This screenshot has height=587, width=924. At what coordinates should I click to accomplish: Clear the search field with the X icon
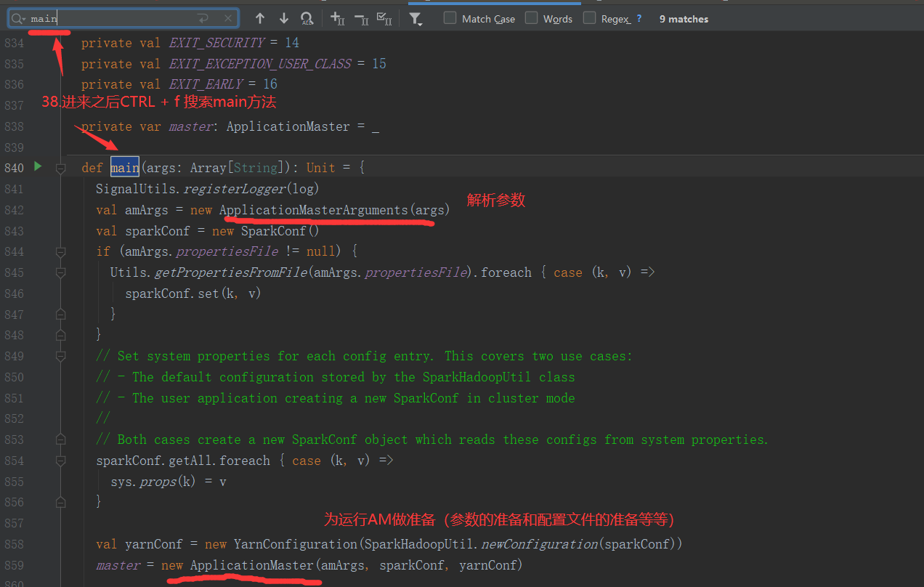coord(228,18)
